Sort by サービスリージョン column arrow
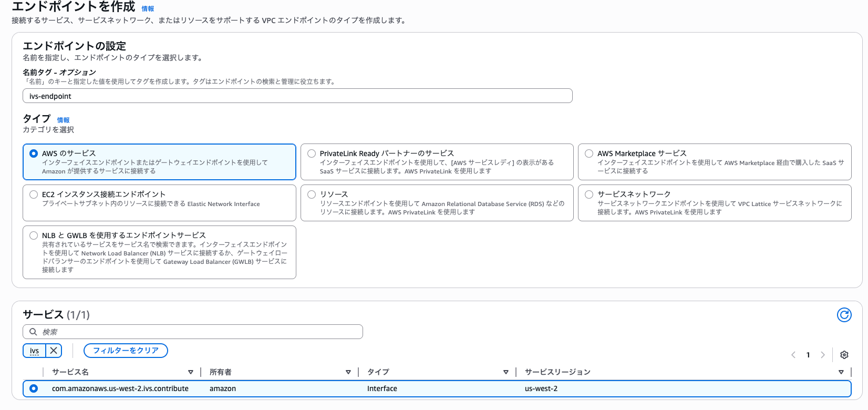The width and height of the screenshot is (868, 410). coord(841,372)
